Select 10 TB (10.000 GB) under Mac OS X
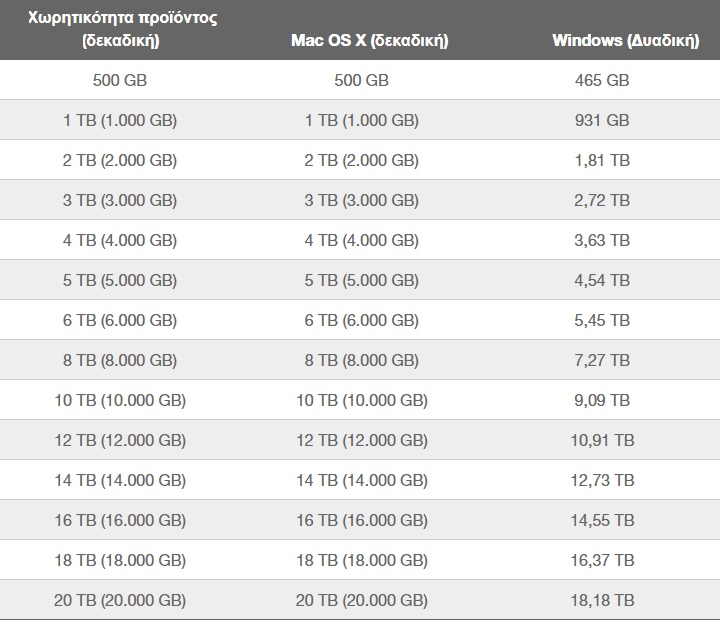 pyautogui.click(x=361, y=400)
